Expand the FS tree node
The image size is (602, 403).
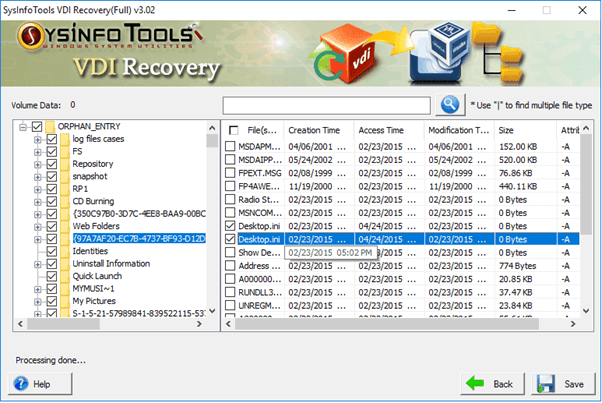37,152
